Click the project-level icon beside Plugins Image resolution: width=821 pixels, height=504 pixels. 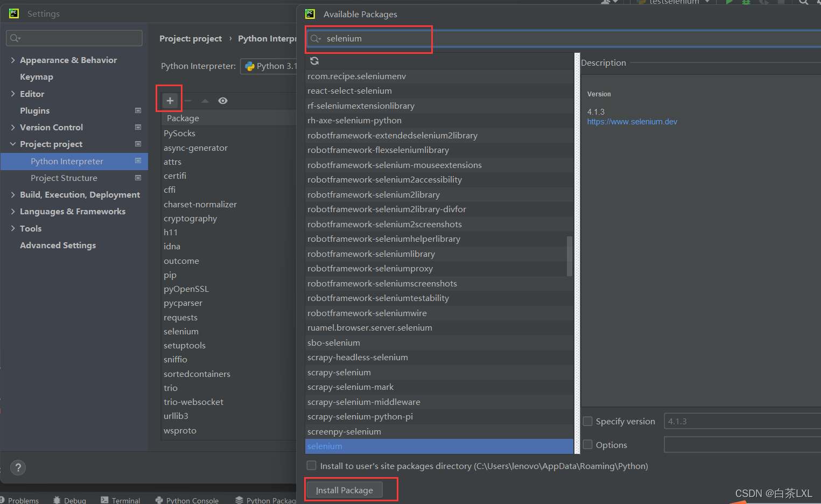[x=138, y=110]
